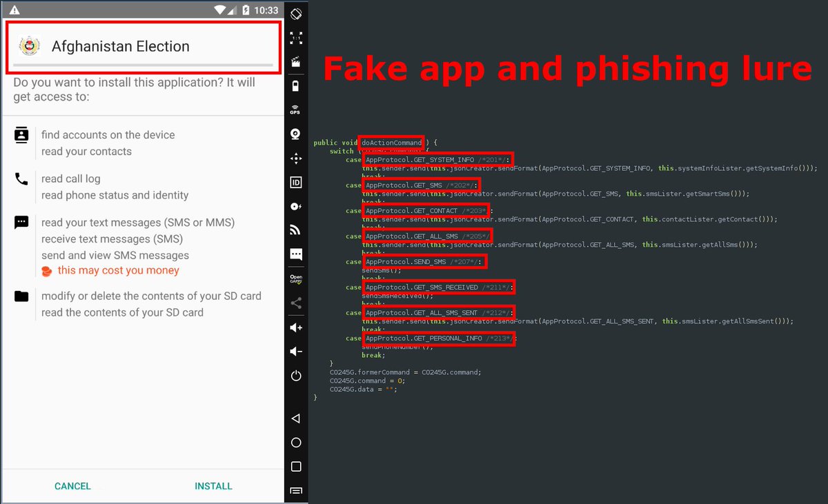Click 'this may cost you money' warning
This screenshot has height=504, width=828.
click(x=118, y=270)
